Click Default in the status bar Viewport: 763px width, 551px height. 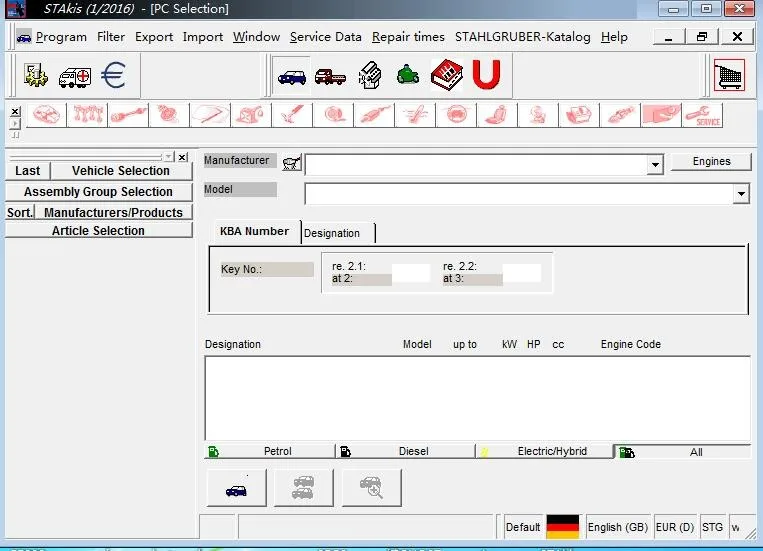pos(523,527)
